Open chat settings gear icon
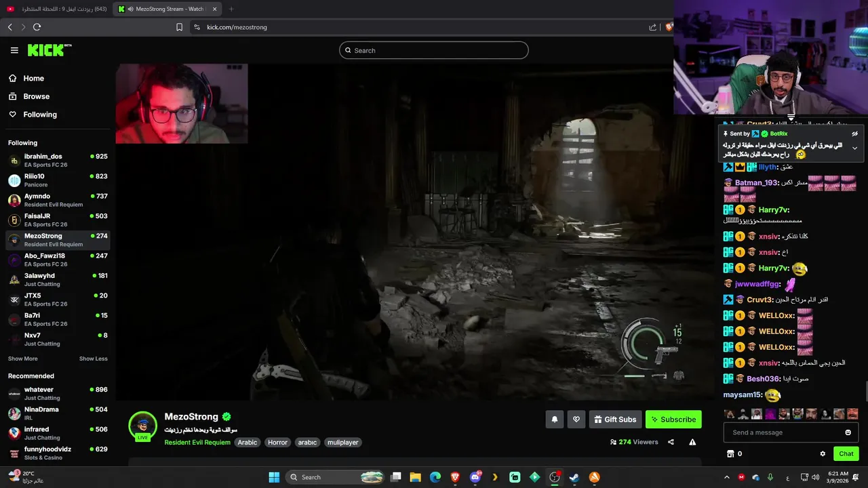868x488 pixels. coord(823,453)
